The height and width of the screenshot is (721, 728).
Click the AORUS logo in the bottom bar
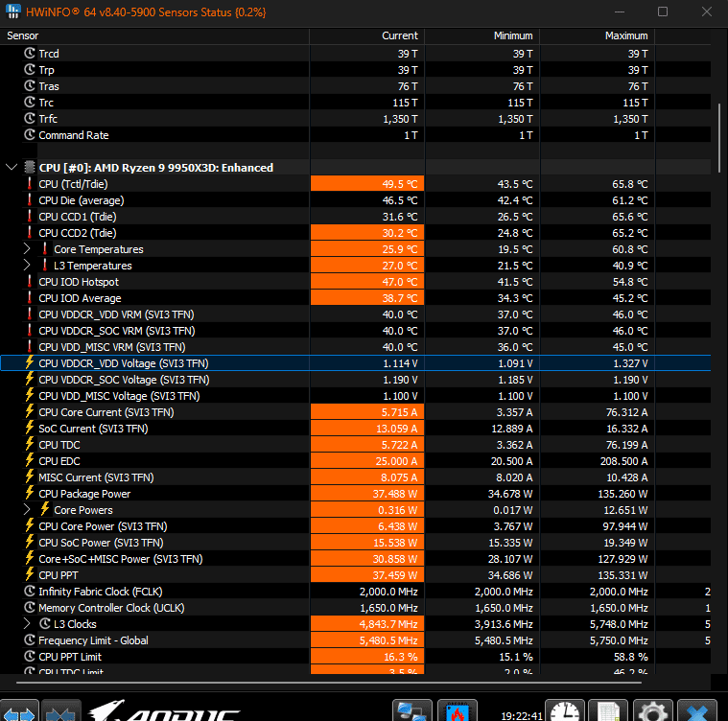[165, 710]
